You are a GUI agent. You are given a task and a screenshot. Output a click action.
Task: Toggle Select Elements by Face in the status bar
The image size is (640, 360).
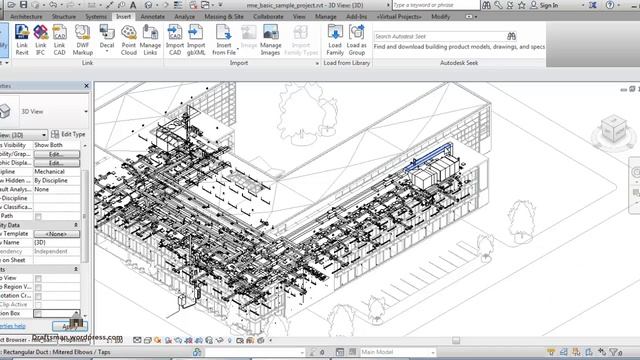pyautogui.click(x=589, y=352)
